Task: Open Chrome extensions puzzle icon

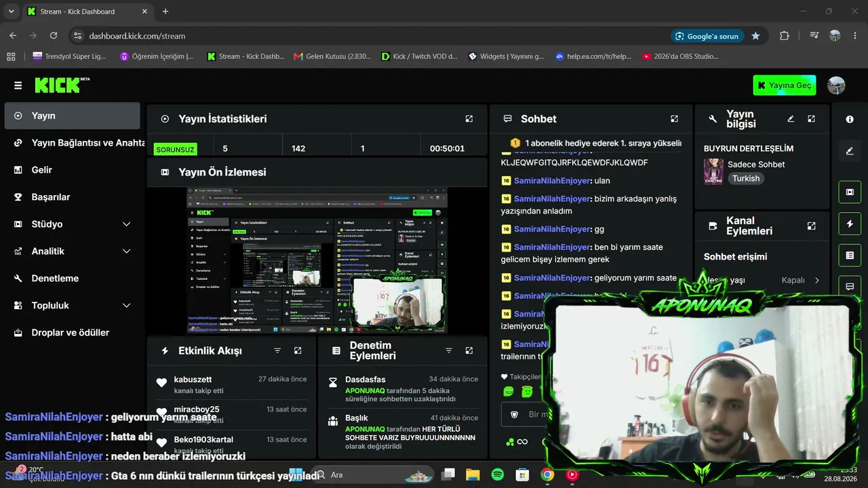Action: pyautogui.click(x=785, y=36)
